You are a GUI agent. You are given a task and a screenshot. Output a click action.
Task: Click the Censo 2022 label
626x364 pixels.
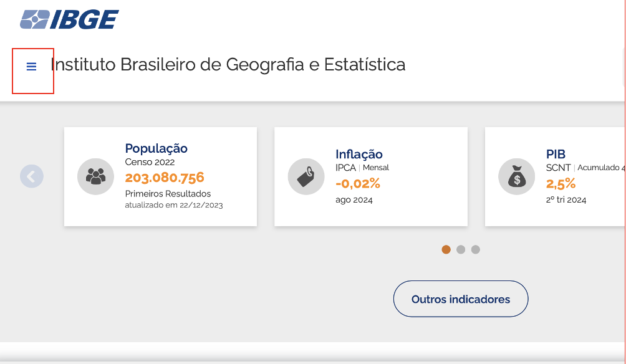click(x=150, y=162)
